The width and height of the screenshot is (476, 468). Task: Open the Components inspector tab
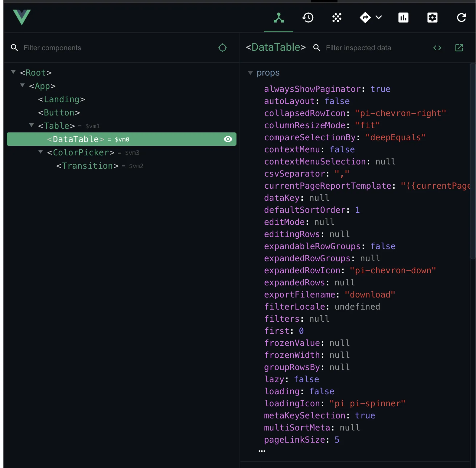click(x=279, y=18)
